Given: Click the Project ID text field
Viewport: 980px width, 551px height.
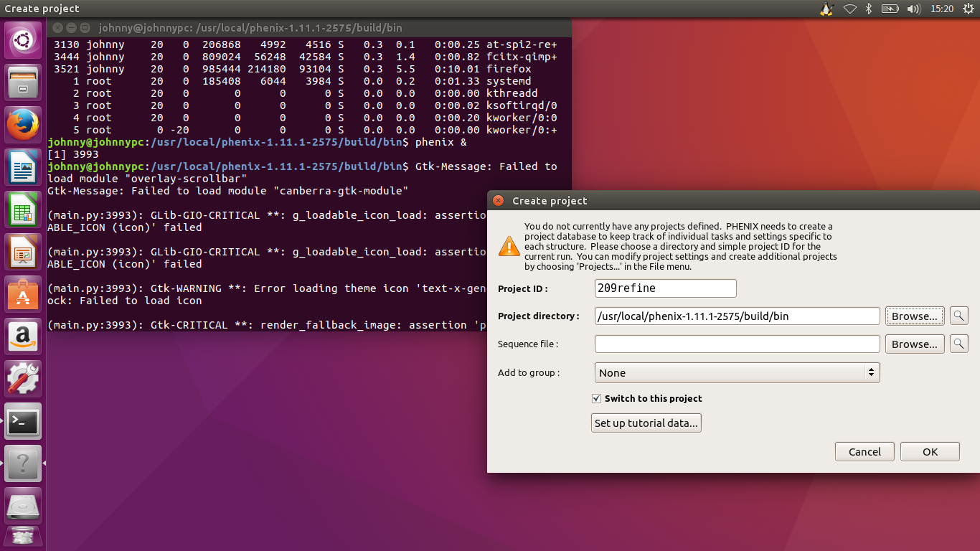Looking at the screenshot, I should click(665, 288).
